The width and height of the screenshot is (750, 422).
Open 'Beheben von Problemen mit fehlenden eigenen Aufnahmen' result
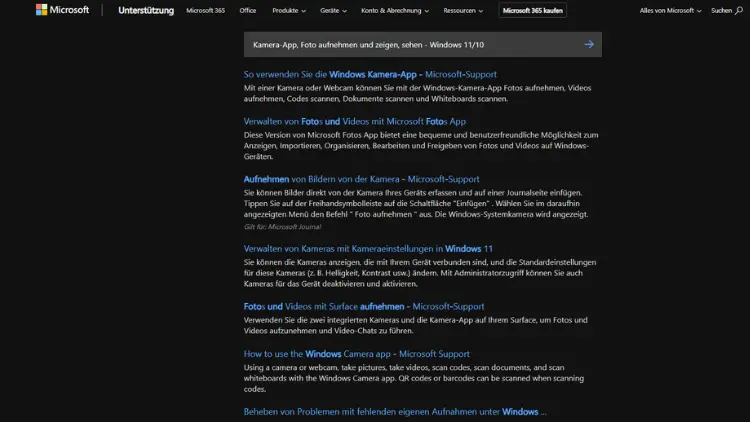[x=395, y=411]
